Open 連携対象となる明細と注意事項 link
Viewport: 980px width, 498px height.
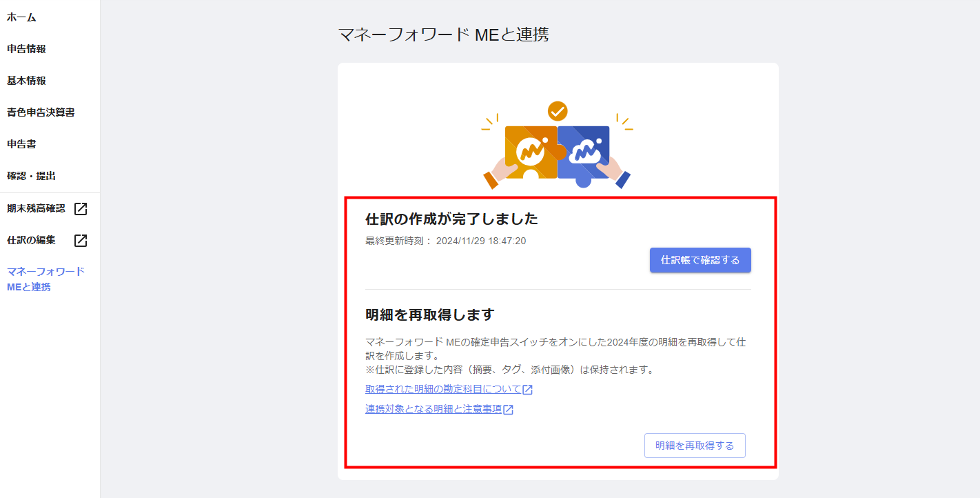coord(433,410)
